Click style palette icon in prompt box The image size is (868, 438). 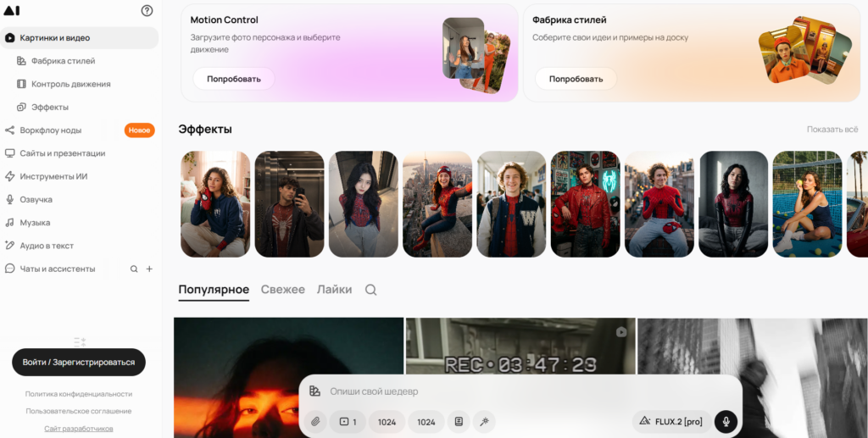point(315,391)
